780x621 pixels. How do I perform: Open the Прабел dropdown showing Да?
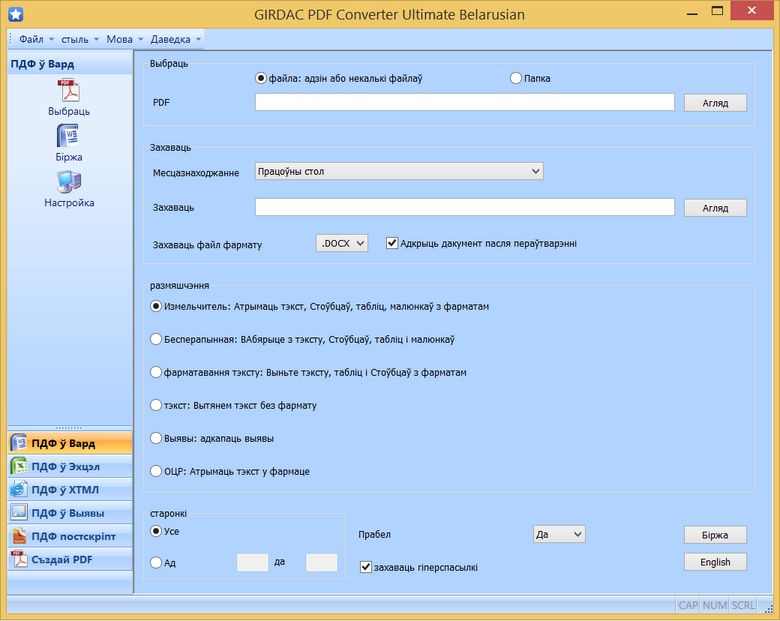pyautogui.click(x=559, y=534)
